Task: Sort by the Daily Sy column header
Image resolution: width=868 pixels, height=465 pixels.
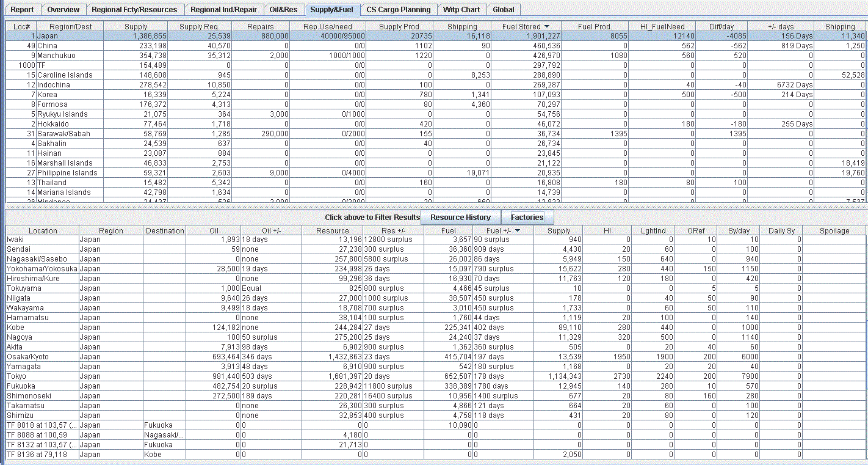Action: click(x=781, y=231)
